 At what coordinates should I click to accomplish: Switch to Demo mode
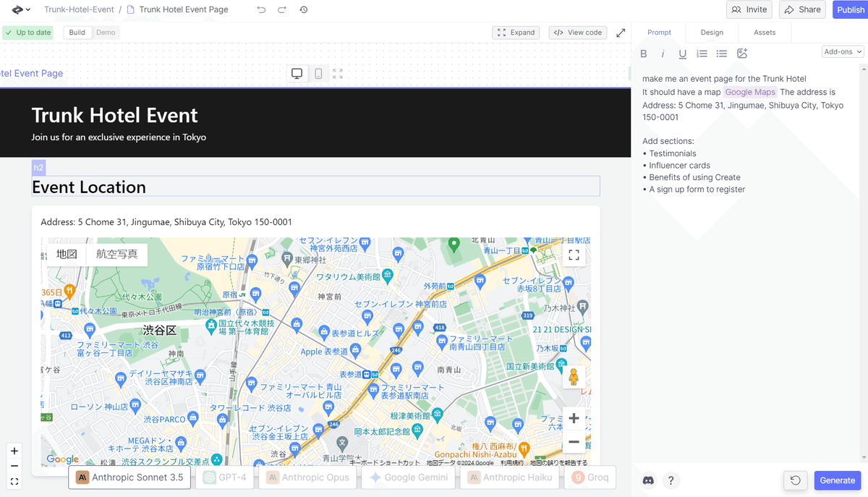(x=106, y=33)
